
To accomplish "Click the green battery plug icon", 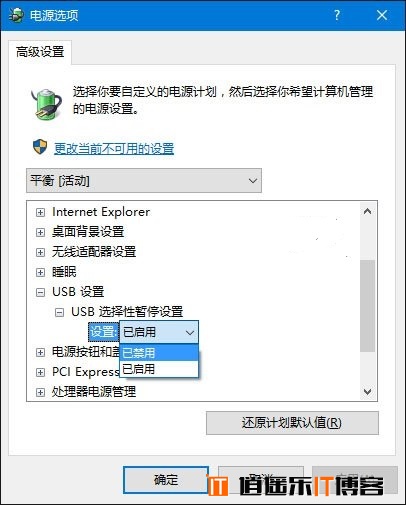I will (47, 104).
